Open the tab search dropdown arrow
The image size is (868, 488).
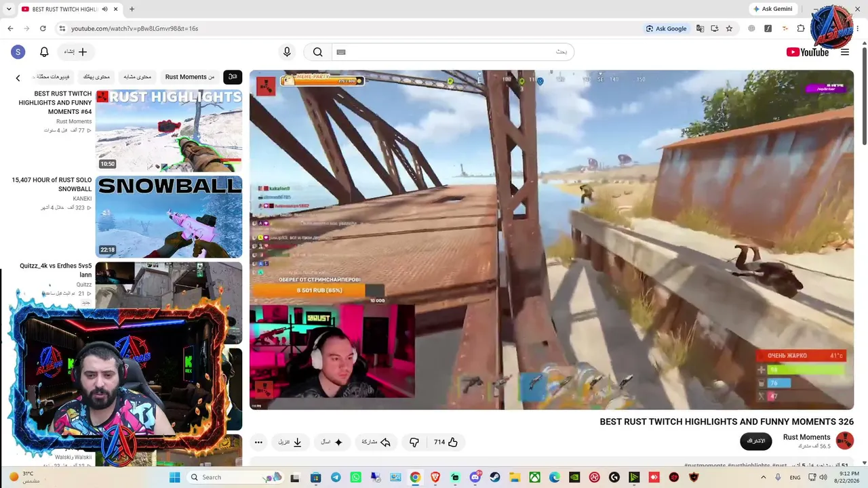(x=9, y=9)
